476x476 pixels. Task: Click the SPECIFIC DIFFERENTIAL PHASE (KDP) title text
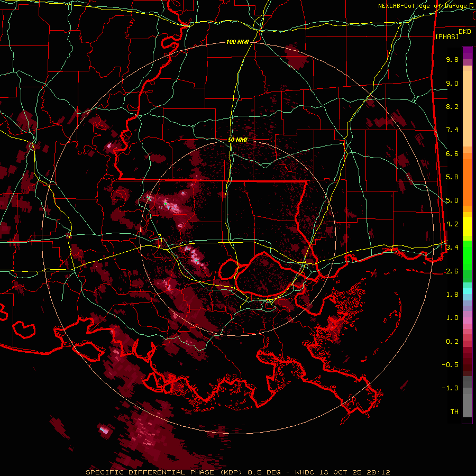(164, 472)
